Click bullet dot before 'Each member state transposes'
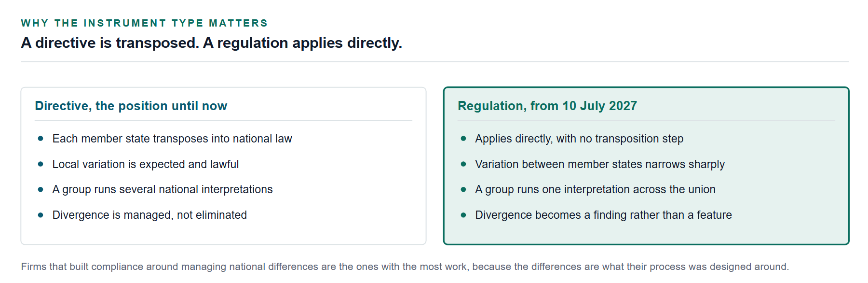Viewport: 868px width, 283px height. (41, 139)
